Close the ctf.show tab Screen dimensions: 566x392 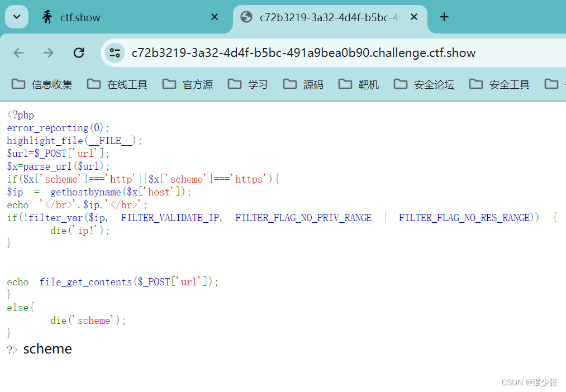click(x=215, y=17)
